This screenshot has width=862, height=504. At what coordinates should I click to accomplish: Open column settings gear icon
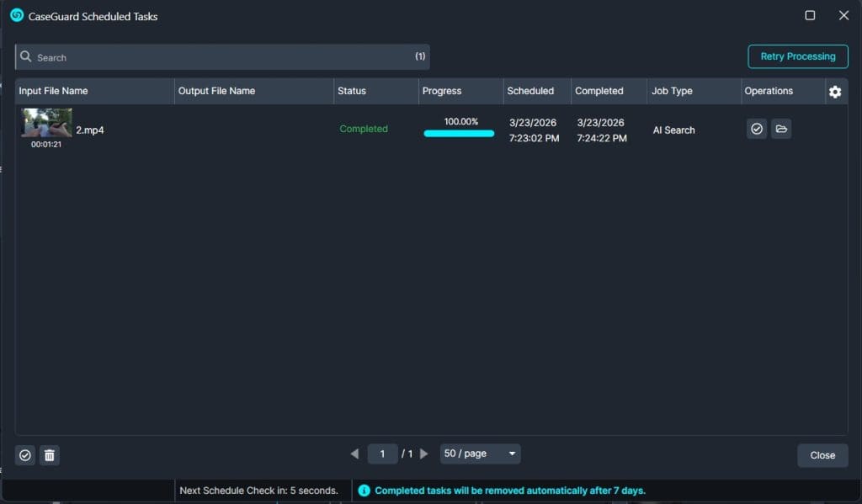[835, 92]
